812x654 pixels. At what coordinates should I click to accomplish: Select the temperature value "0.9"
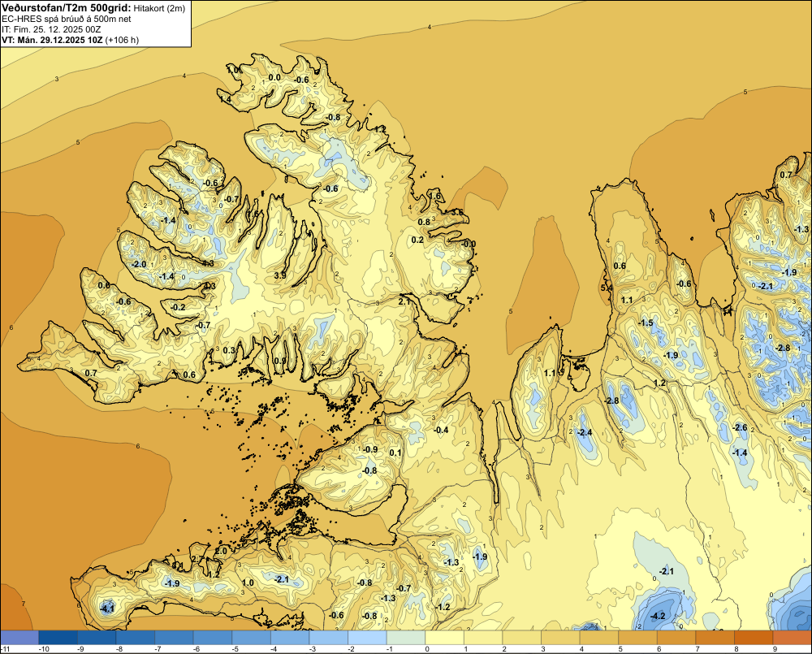(279, 361)
